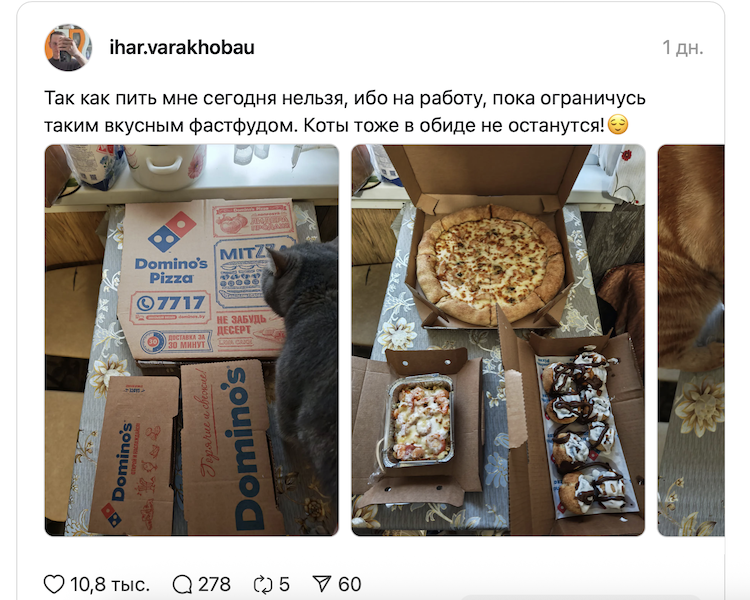Image resolution: width=750 pixels, height=600 pixels.
Task: View the Domino's boxes and cat photo
Action: click(192, 340)
